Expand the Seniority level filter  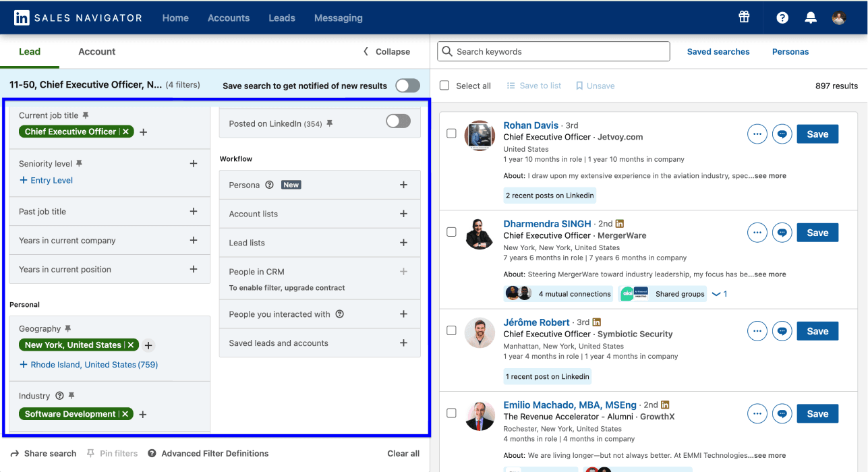click(194, 163)
